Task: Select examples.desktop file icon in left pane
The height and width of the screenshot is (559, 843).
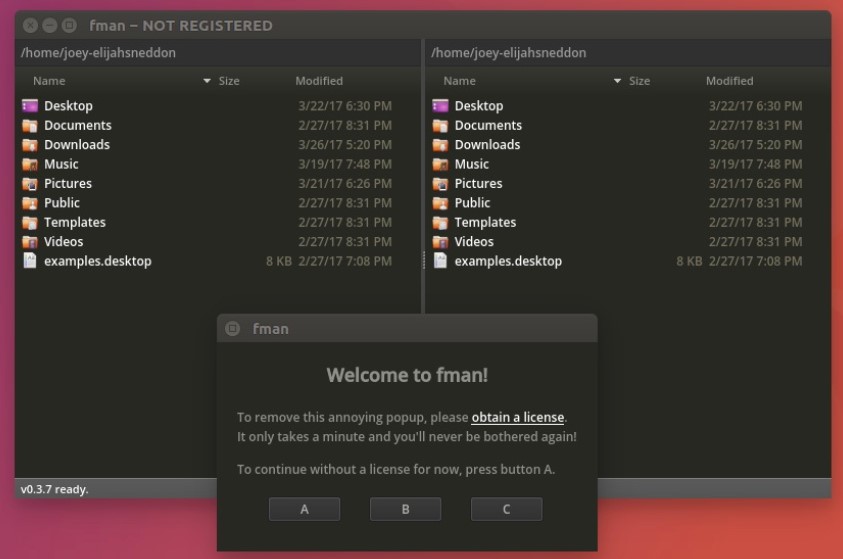Action: click(30, 261)
